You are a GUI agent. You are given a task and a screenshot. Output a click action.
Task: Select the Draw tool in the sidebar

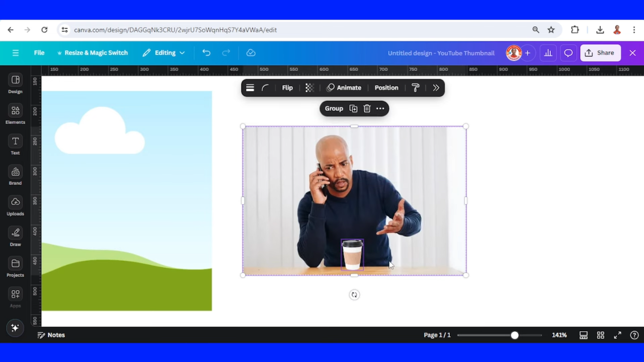point(15,237)
